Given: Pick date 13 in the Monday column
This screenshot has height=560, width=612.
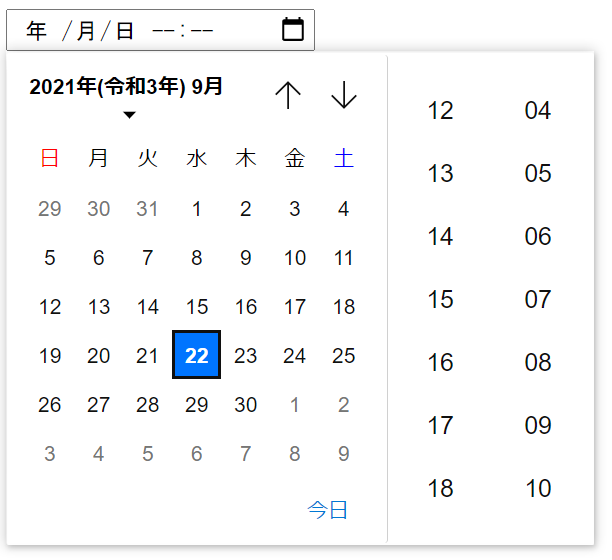Looking at the screenshot, I should tap(98, 307).
